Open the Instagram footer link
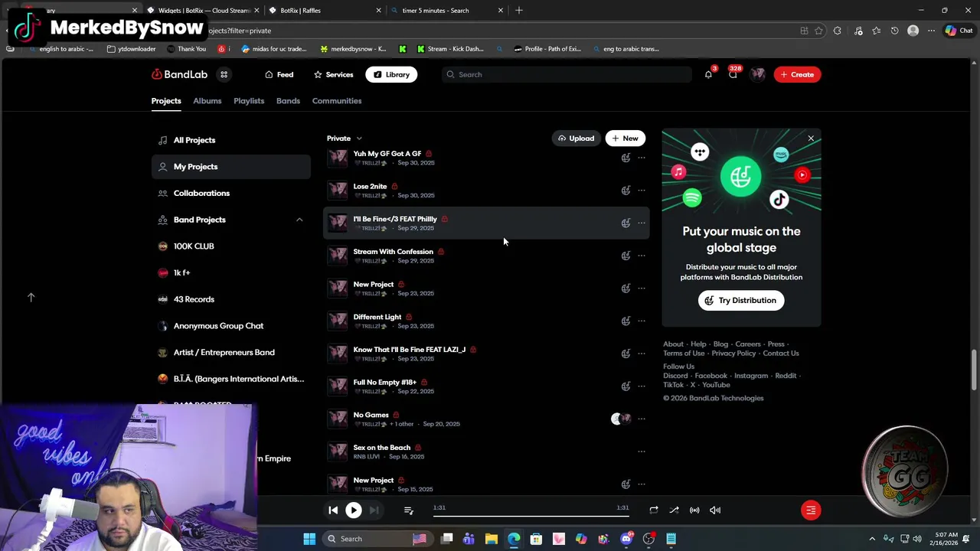 (751, 376)
